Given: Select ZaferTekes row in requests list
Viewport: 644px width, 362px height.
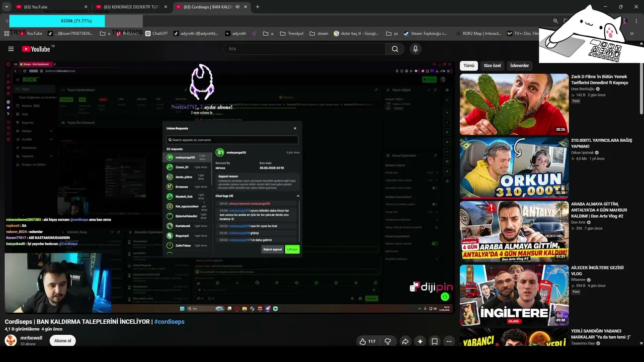Looking at the screenshot, I should (x=188, y=245).
